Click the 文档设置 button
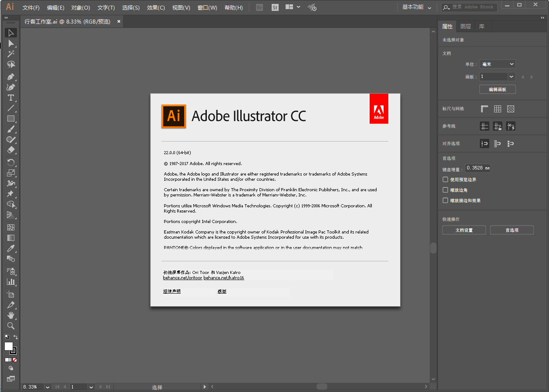 tap(464, 230)
